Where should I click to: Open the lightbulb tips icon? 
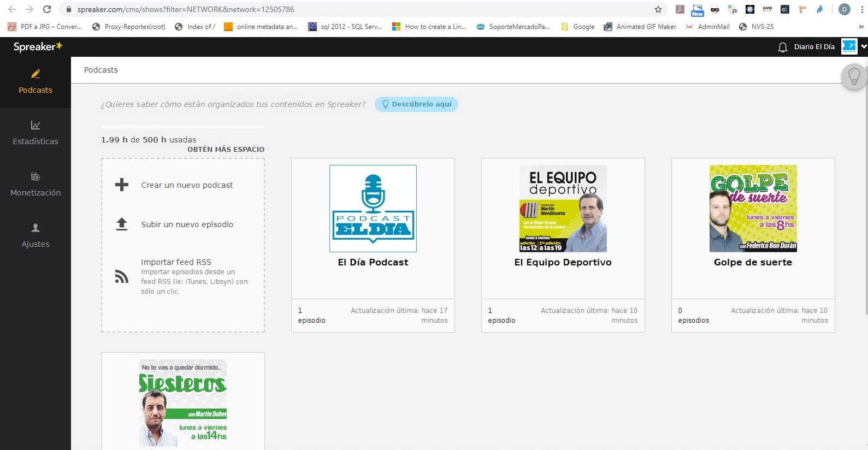(854, 76)
